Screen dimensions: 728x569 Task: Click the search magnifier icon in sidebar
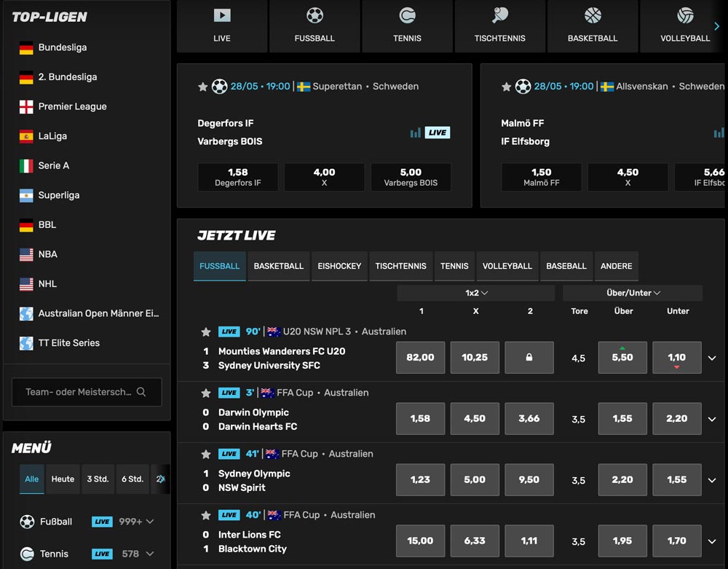[x=141, y=392]
